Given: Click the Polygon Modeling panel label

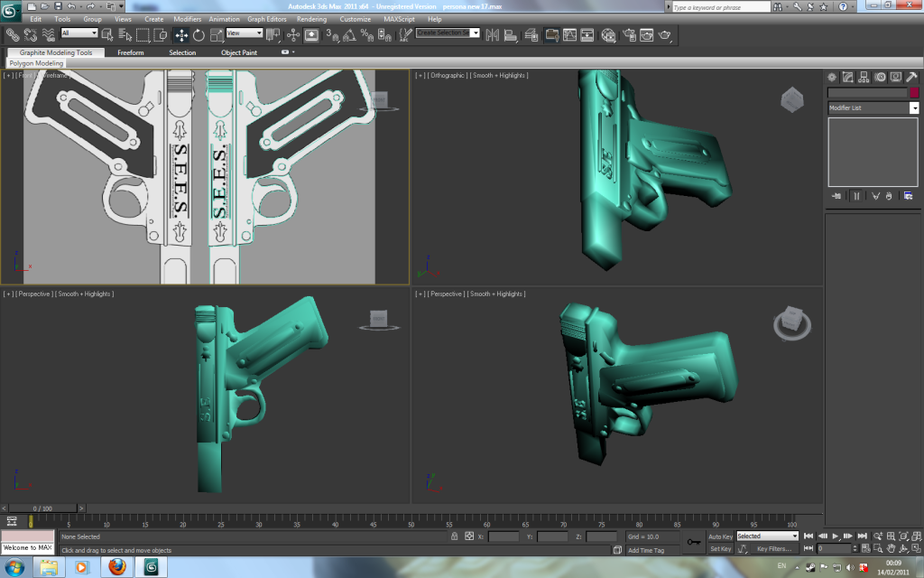Looking at the screenshot, I should 36,63.
